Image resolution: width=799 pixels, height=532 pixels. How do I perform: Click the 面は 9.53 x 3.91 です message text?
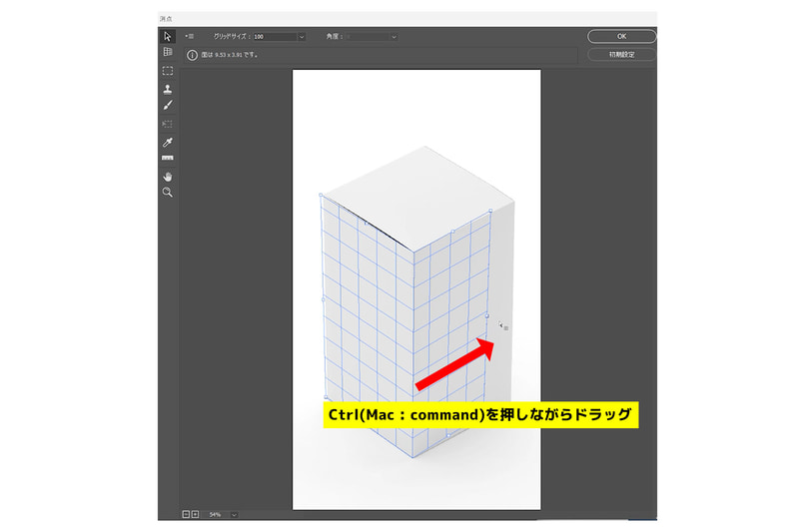click(230, 55)
